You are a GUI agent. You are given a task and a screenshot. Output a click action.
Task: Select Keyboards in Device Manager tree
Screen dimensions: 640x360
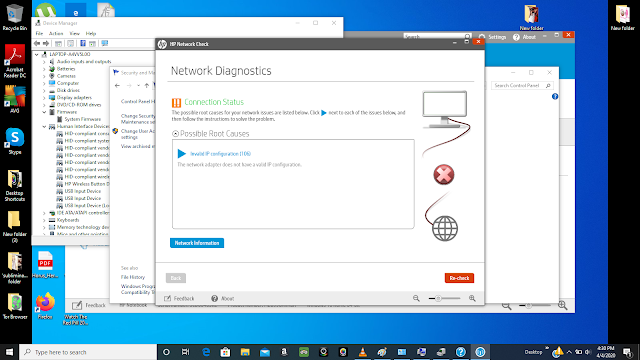pyautogui.click(x=68, y=220)
